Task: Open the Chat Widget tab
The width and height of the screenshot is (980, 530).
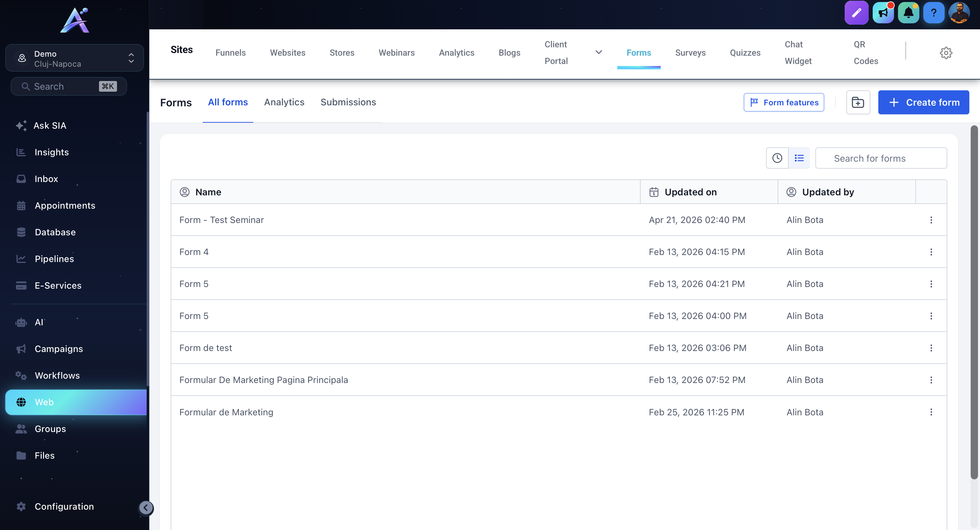Action: tap(798, 53)
